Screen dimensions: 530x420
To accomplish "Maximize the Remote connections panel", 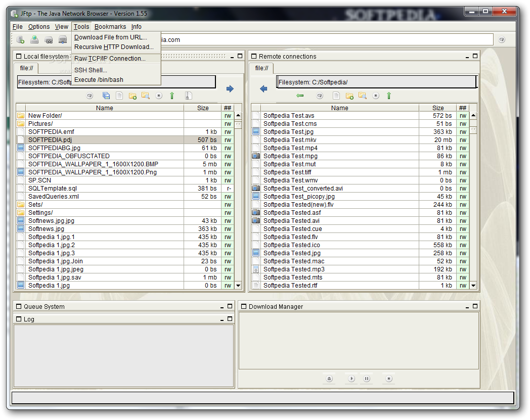I will (475, 56).
